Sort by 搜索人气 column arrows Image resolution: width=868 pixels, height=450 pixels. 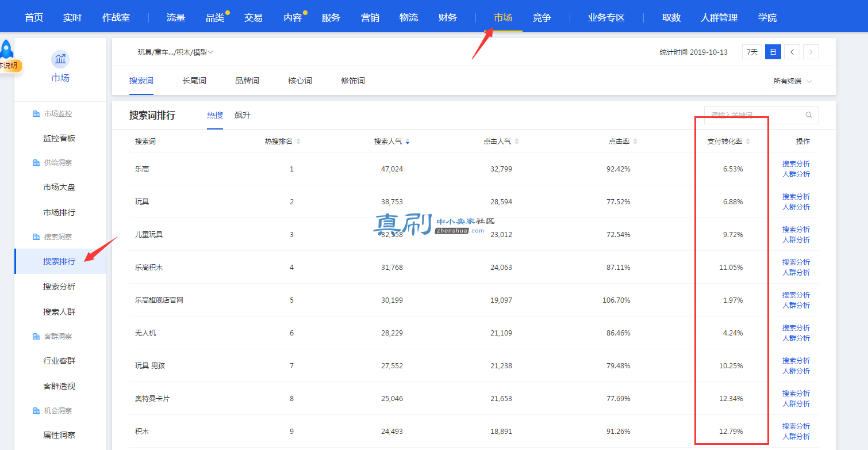408,142
